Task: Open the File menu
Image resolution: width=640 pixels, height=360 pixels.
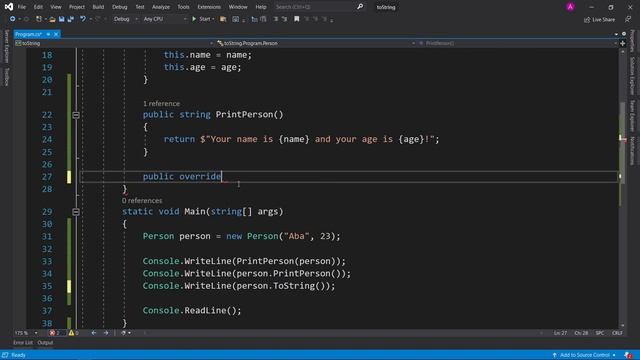Action: point(22,7)
